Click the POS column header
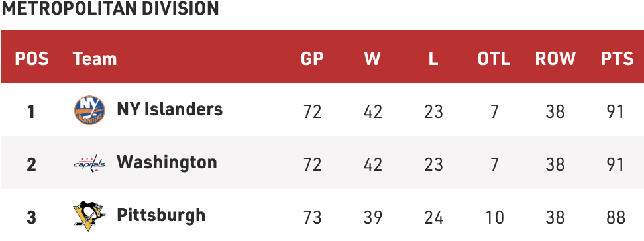This screenshot has height=241, width=644. coord(32,59)
